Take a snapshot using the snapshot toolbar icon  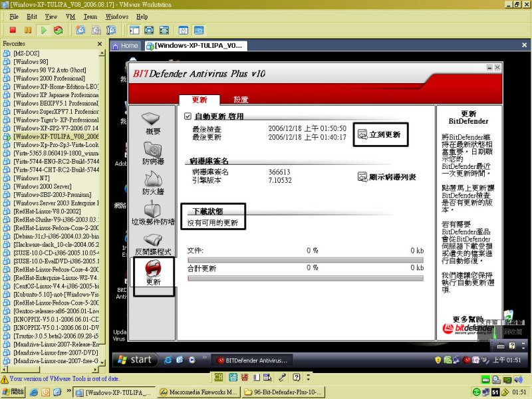80,30
